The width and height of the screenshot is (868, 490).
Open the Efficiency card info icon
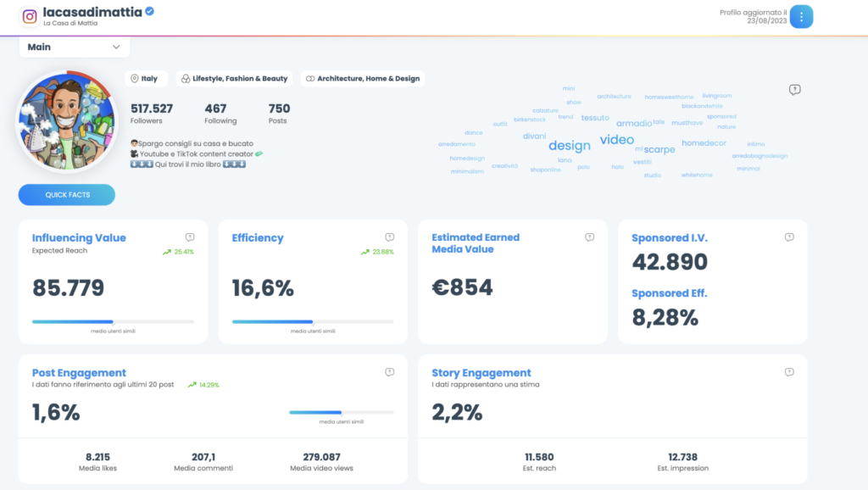click(x=390, y=237)
